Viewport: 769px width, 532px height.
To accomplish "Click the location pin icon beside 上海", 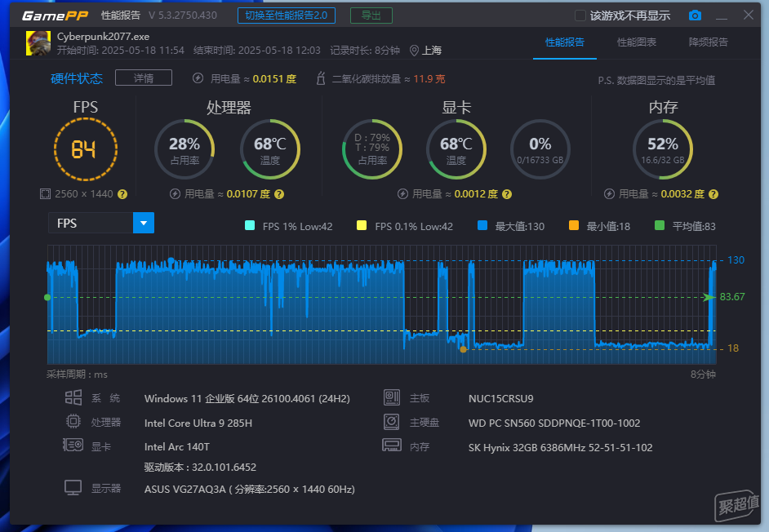I will pyautogui.click(x=414, y=51).
